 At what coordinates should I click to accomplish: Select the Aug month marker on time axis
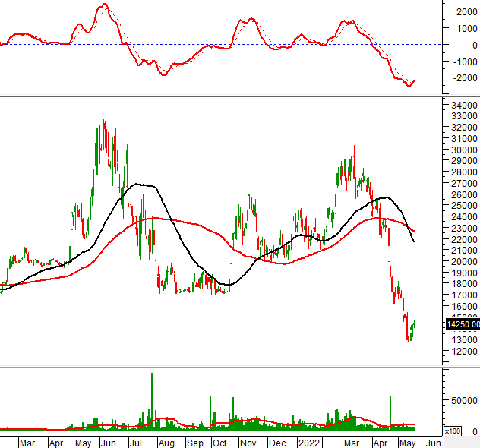[x=166, y=442]
